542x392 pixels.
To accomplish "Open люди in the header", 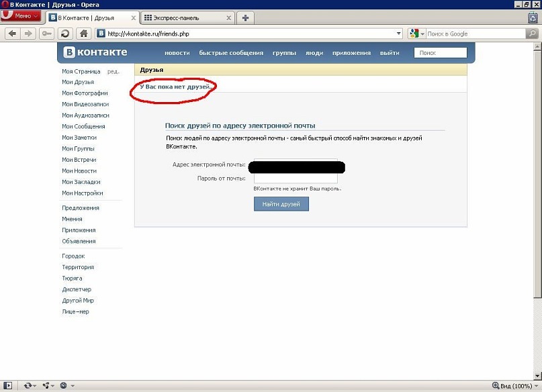I will (314, 53).
